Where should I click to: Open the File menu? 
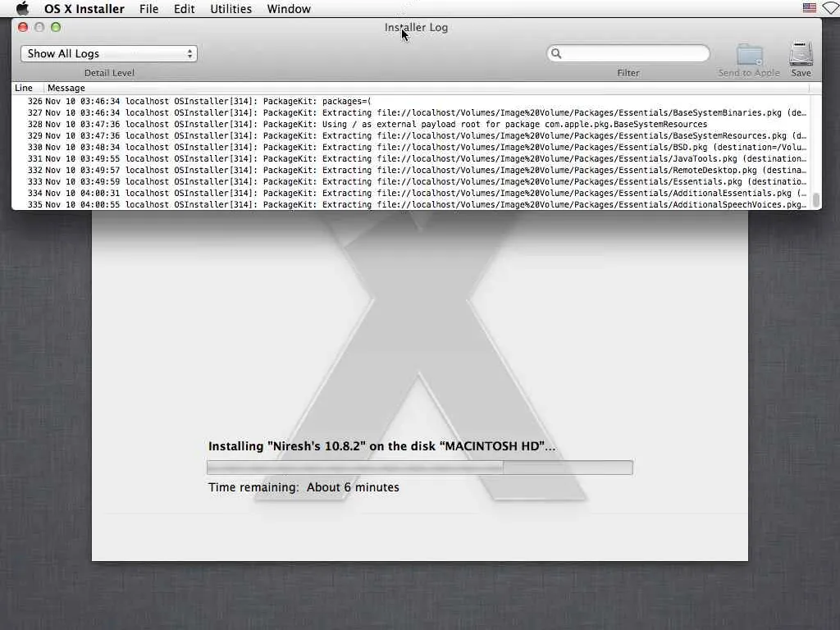pos(149,9)
